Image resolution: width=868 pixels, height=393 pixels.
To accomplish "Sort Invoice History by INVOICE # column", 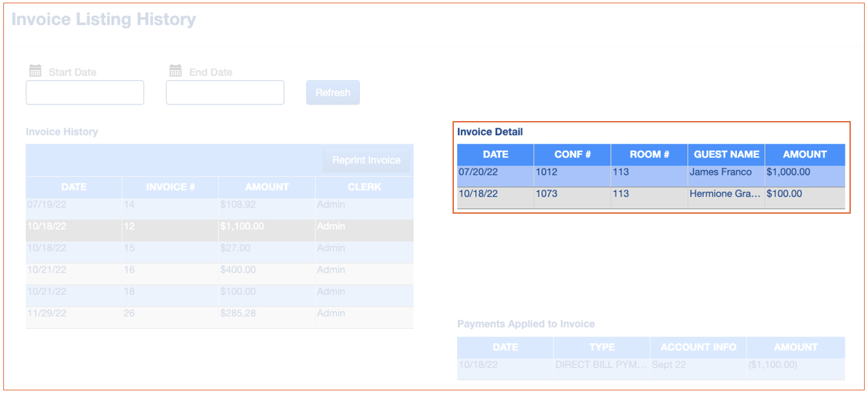I will 170,187.
